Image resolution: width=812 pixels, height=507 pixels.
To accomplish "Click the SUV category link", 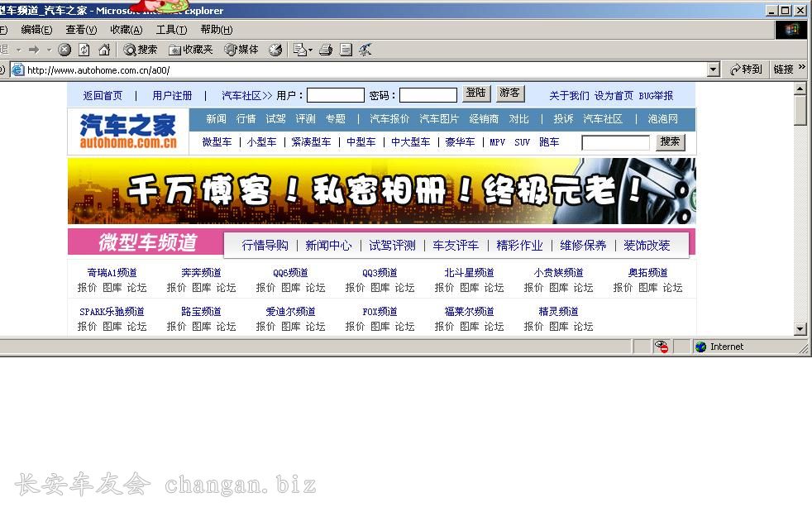I will click(522, 142).
